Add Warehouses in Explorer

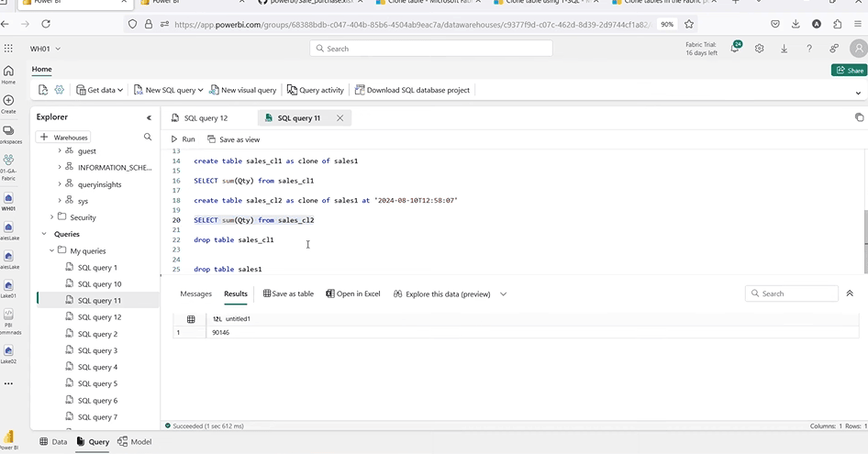point(63,138)
